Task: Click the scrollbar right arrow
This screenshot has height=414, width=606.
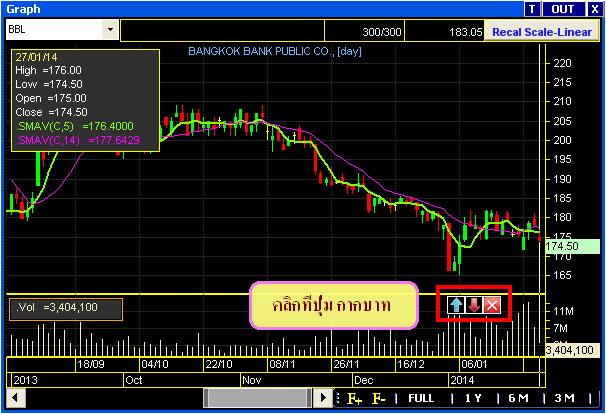Action: point(323,398)
